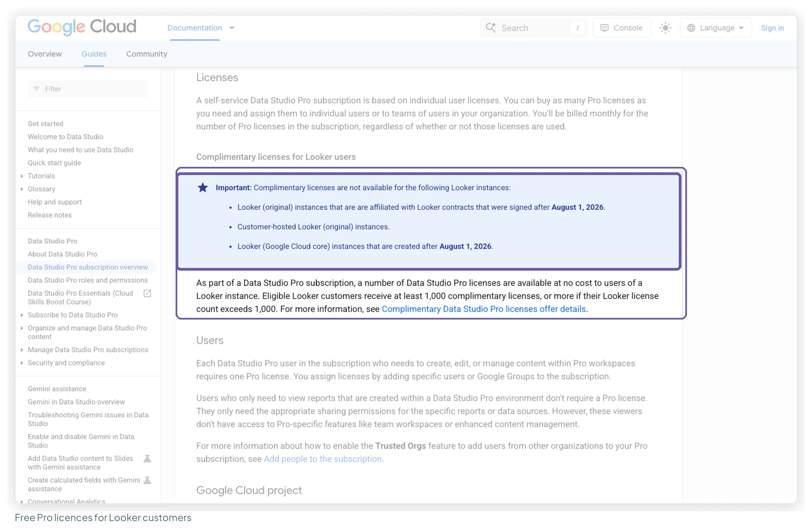Open the Quick start guide
Image resolution: width=812 pixels, height=531 pixels.
pos(54,163)
